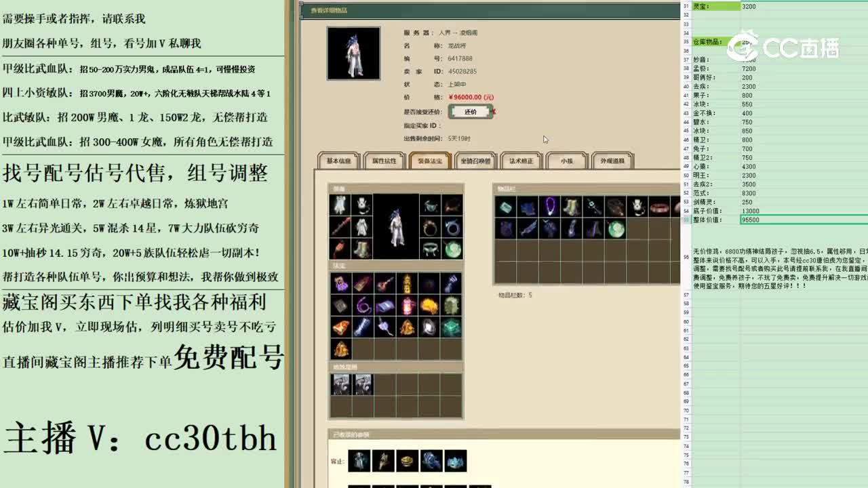Select the blue crown decoration in the 穿止 row
The width and height of the screenshot is (868, 488).
(456, 461)
